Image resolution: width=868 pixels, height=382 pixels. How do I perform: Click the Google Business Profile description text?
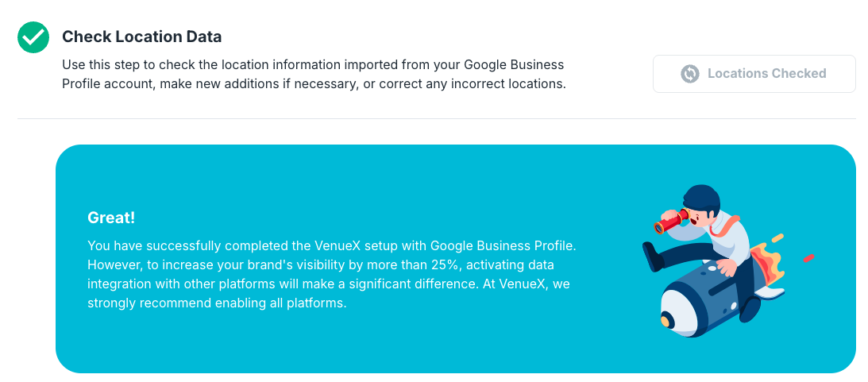coord(314,75)
